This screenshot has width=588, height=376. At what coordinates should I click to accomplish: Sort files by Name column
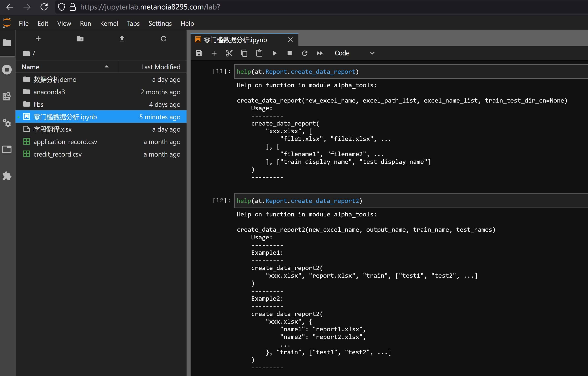pyautogui.click(x=30, y=67)
